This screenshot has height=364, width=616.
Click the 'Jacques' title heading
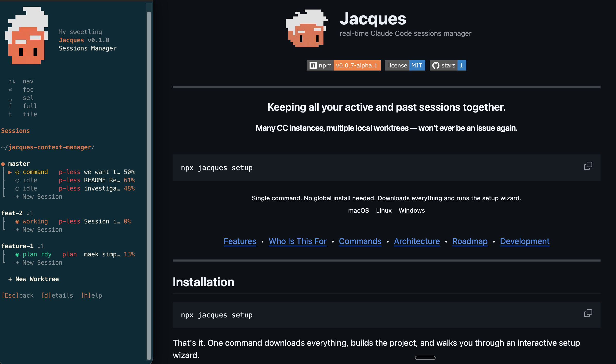pyautogui.click(x=373, y=19)
